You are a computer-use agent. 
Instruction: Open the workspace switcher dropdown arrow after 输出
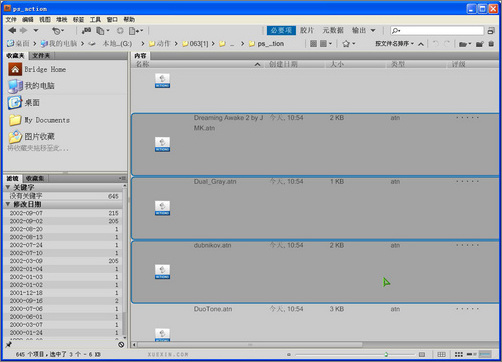click(373, 31)
